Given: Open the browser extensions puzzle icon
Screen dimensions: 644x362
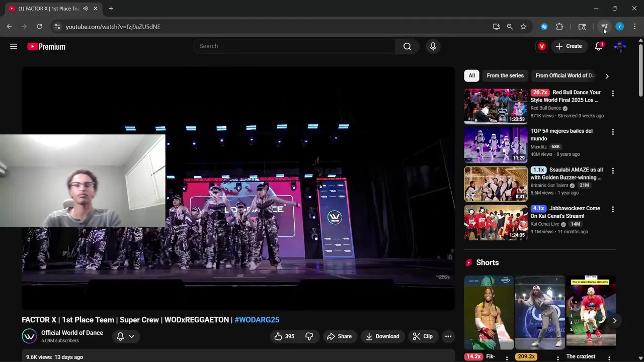Looking at the screenshot, I should 559,27.
